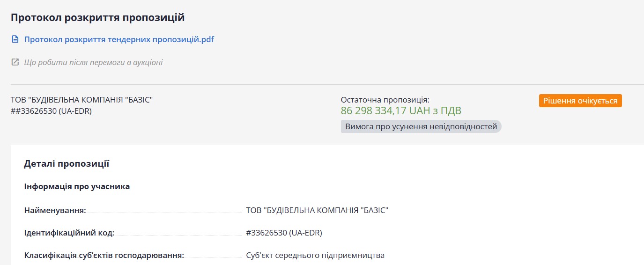Click the "Інформація про учасника" subheading
Viewport: 644px width, 265px height.
coord(77,186)
